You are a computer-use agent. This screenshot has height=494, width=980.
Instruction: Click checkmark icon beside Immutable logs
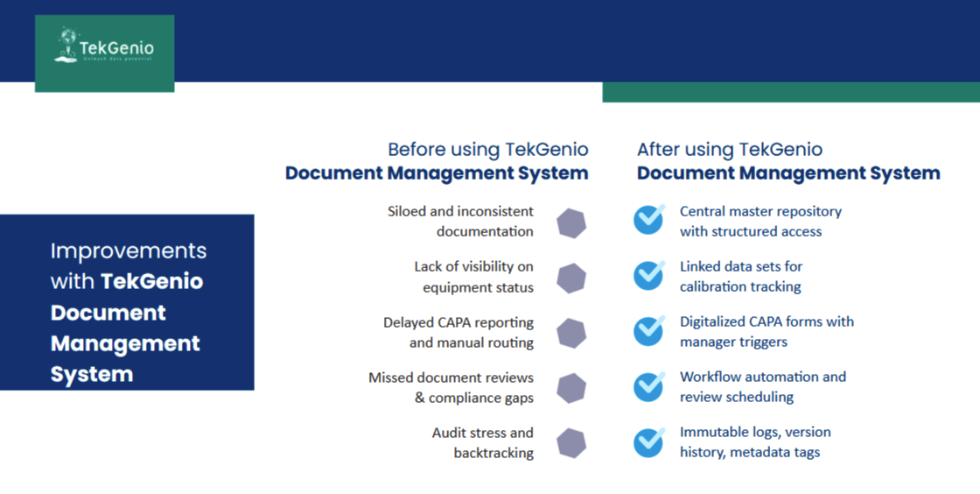coord(649,441)
